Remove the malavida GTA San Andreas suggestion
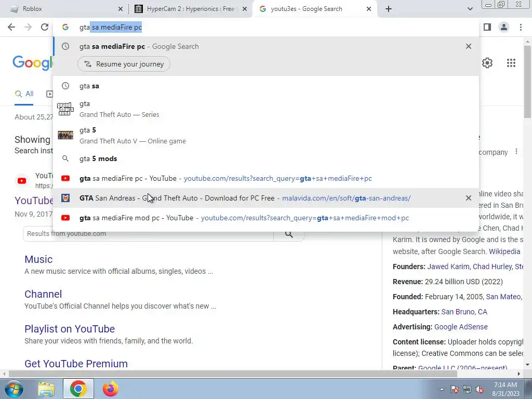Screen dimensions: 532x399 (x=469, y=198)
